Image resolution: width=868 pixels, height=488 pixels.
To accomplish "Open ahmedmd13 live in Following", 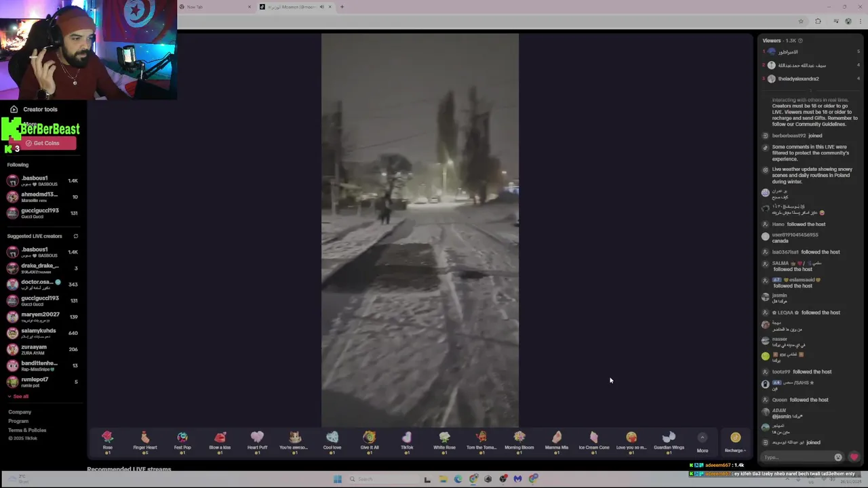I will tap(42, 197).
